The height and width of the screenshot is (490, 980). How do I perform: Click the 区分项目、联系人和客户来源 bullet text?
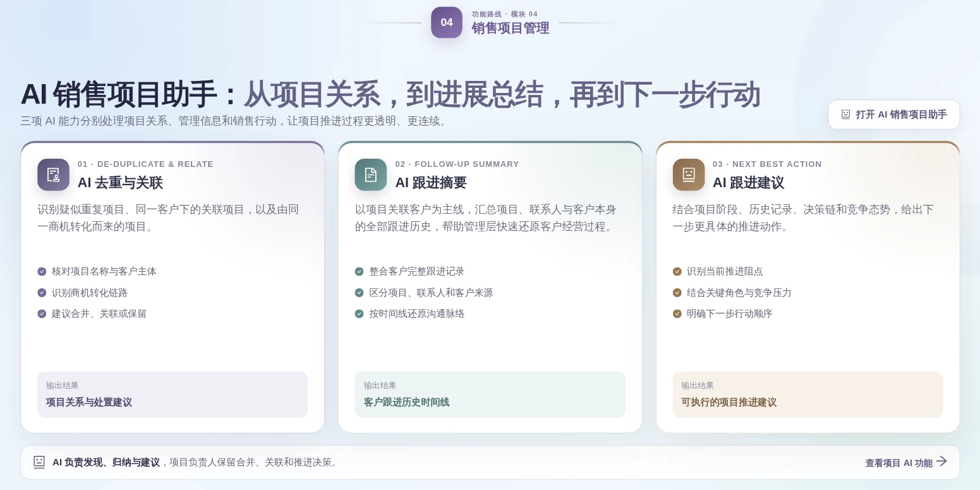coord(431,293)
